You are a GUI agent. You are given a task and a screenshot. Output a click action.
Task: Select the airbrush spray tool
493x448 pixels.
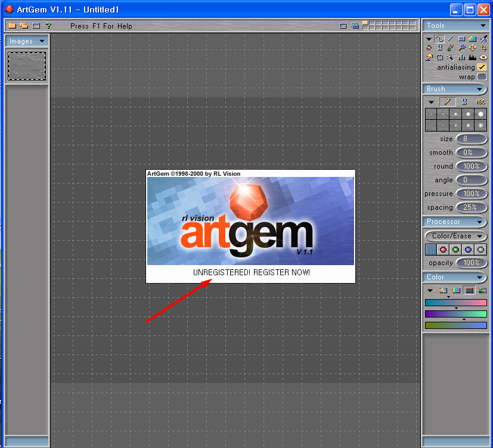pyautogui.click(x=483, y=39)
